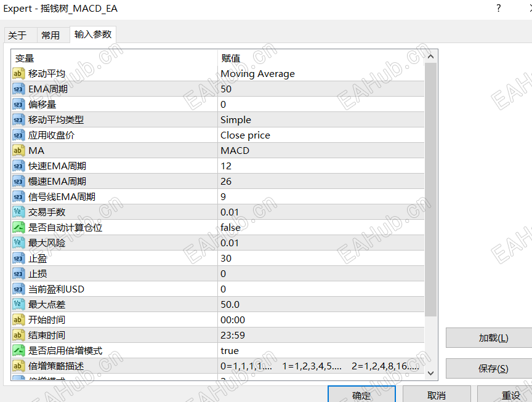532x402 pixels.
Task: Click the ½ icon beside 最大点差
Action: click(x=17, y=304)
